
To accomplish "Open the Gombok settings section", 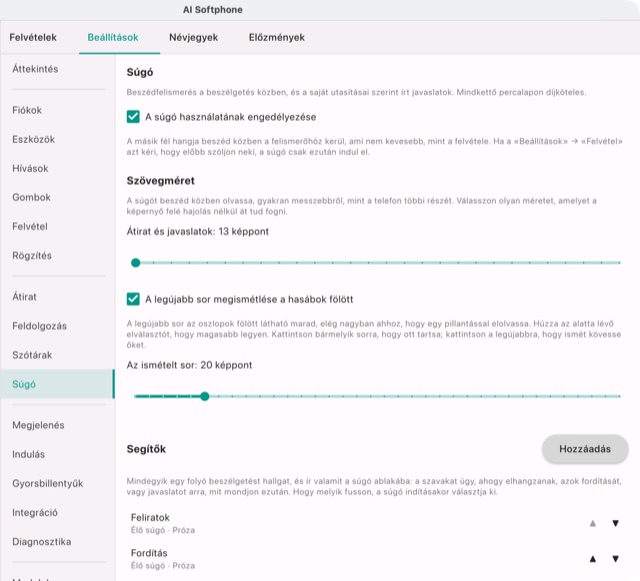I will [57, 197].
